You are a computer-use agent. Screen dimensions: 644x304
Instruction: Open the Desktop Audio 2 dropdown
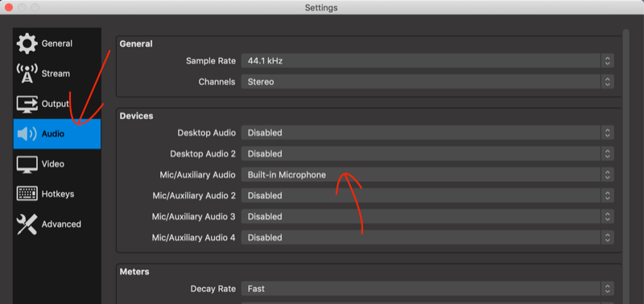[x=427, y=154]
